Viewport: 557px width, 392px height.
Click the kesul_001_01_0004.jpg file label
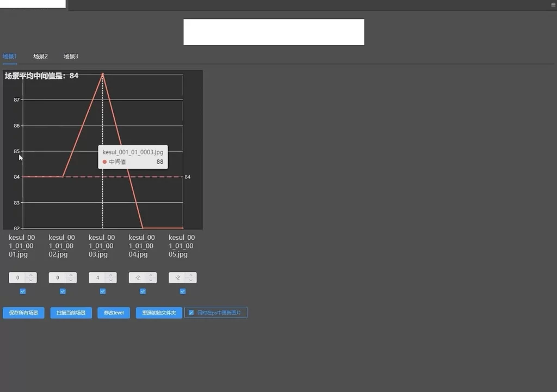tap(142, 246)
